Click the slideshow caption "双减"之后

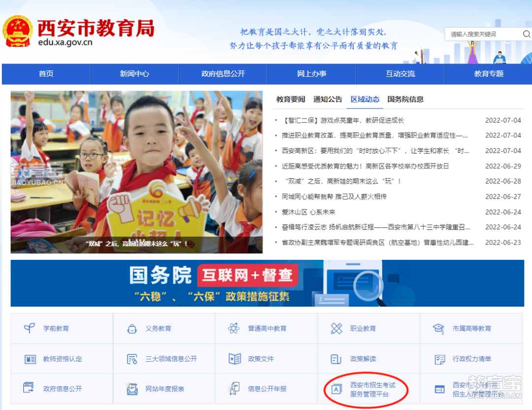click(x=136, y=244)
